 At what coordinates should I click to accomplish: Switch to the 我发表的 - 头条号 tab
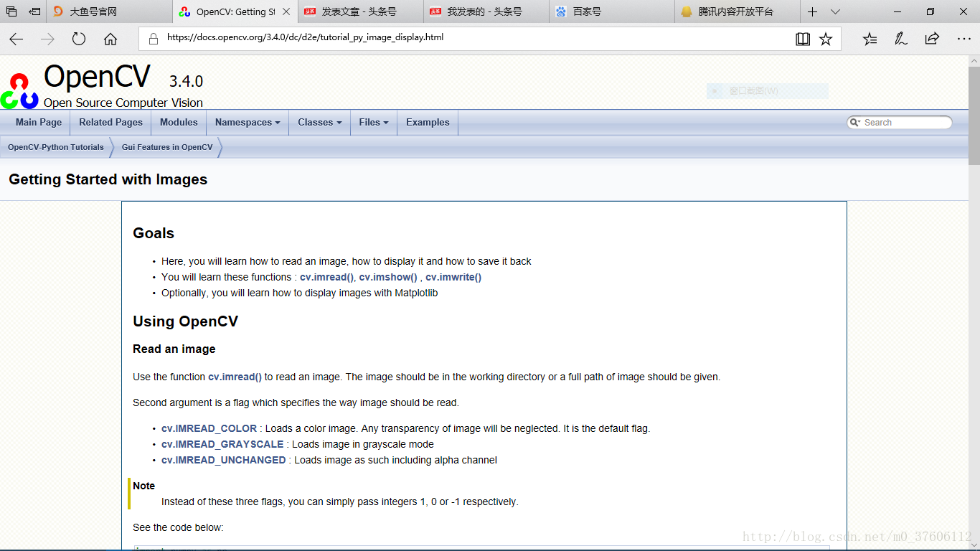pos(486,11)
